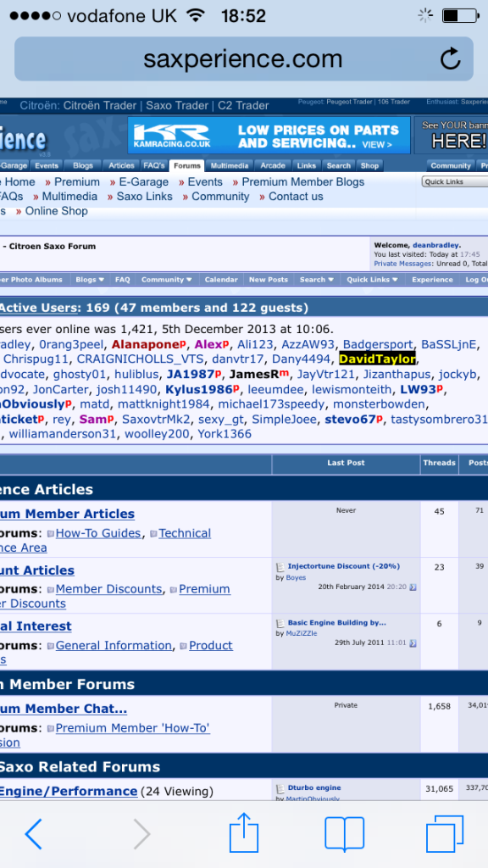The image size is (488, 868).
Task: Click the Last Post column header
Action: click(346, 463)
